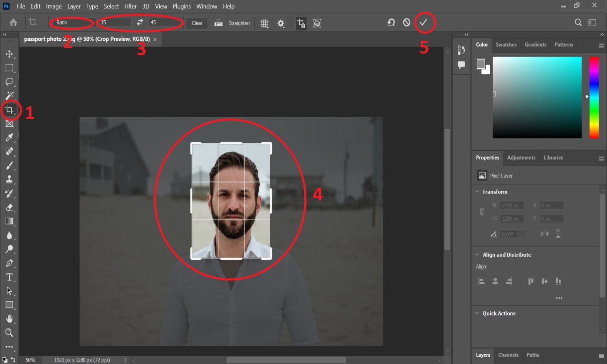Image resolution: width=607 pixels, height=364 pixels.
Task: Open the crop overlay grid options
Action: coord(264,23)
